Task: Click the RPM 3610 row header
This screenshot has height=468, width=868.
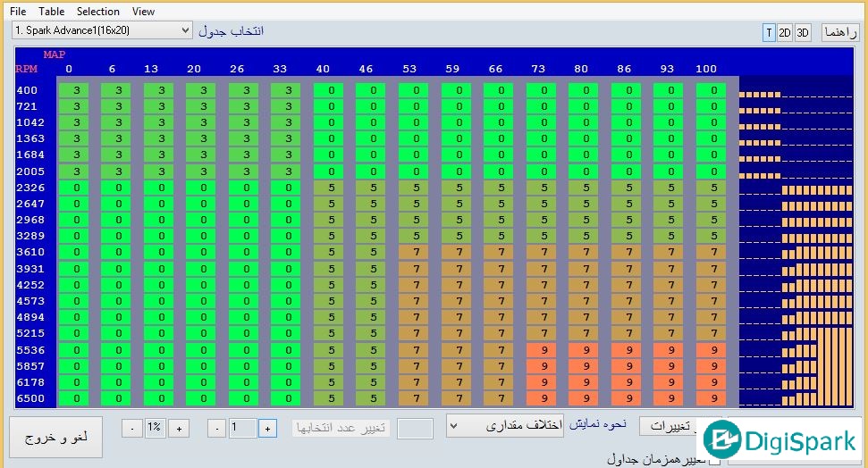Action: pos(30,252)
